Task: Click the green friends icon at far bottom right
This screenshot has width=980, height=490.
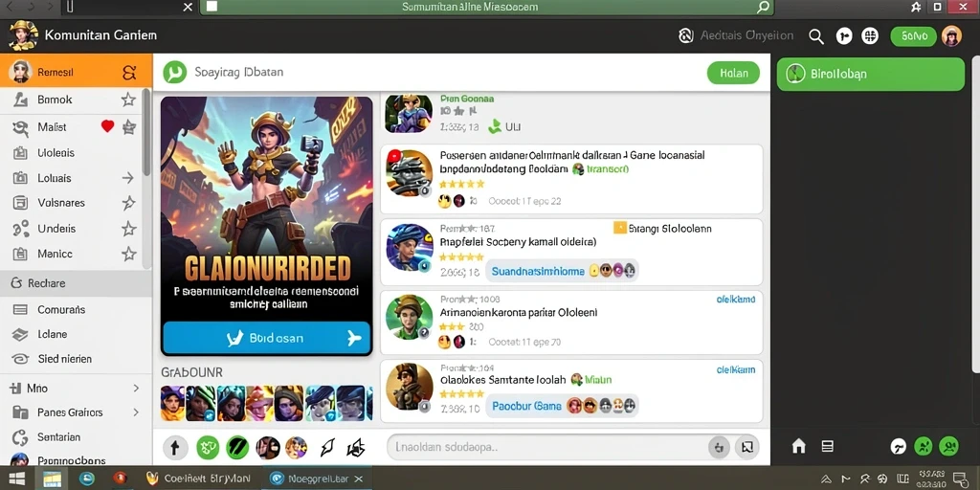Action: pos(948,446)
